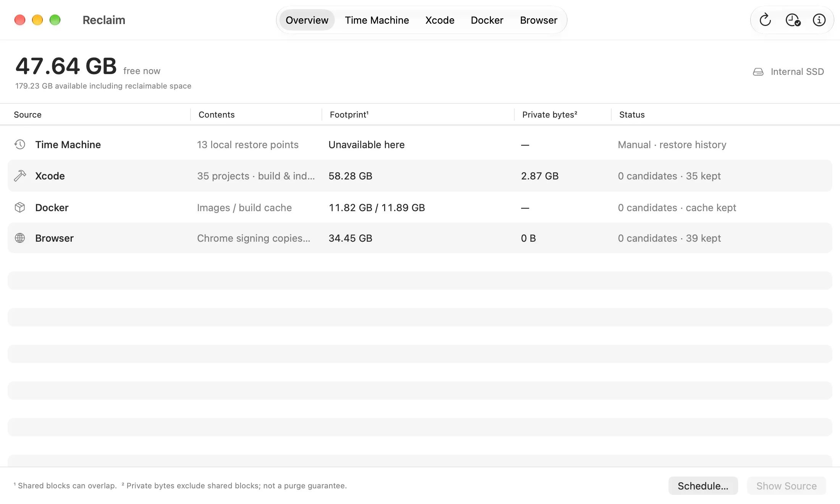Viewport: 840px width, 504px height.
Task: Click the 'Reclaim' window title
Action: click(x=104, y=20)
